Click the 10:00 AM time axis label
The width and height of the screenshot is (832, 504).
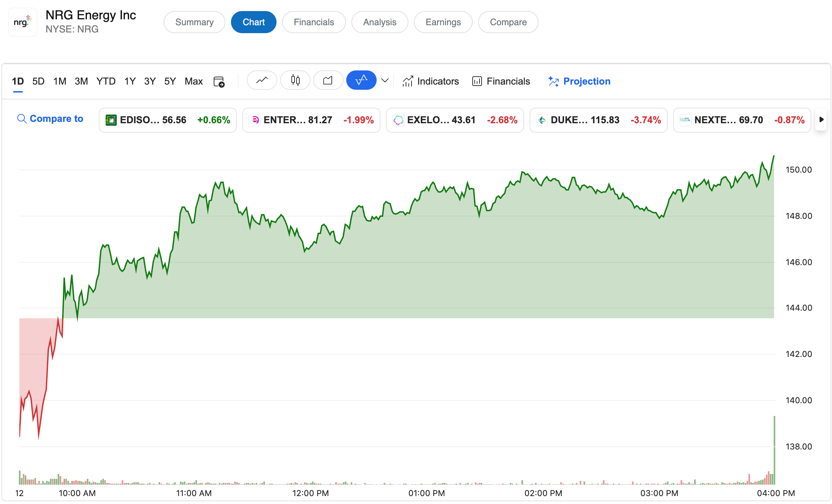77,493
